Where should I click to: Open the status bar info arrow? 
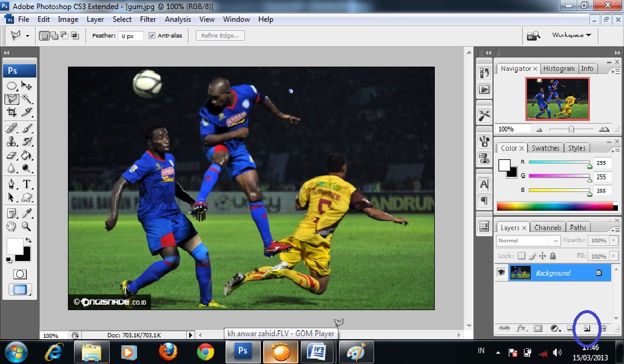[190, 335]
